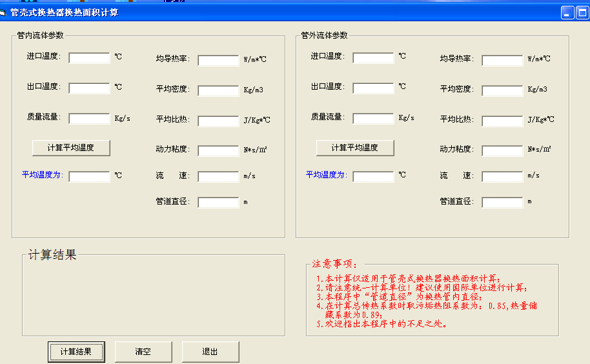Focus 平均比热 field in 管外流体参数
590x364 pixels.
point(502,121)
